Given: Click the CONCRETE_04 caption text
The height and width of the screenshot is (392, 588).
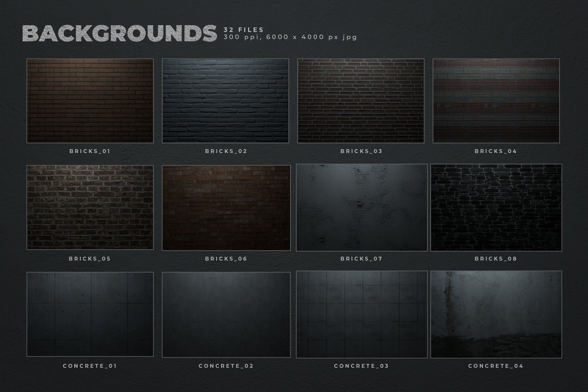Looking at the screenshot, I should pyautogui.click(x=496, y=366).
